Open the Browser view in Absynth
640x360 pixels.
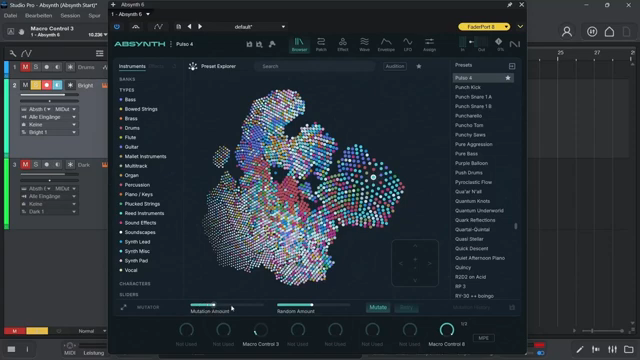pos(299,44)
